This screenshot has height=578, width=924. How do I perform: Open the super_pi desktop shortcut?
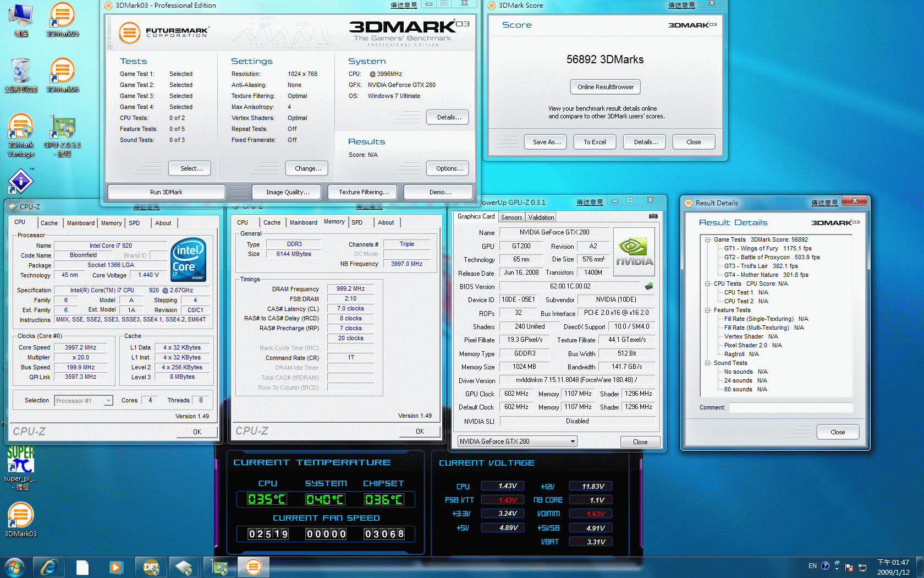click(21, 468)
